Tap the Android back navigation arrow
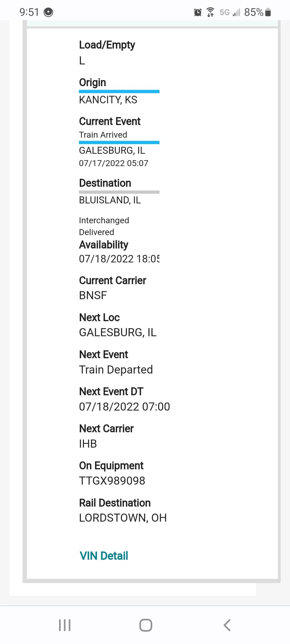This screenshot has height=644, width=290. (x=227, y=625)
